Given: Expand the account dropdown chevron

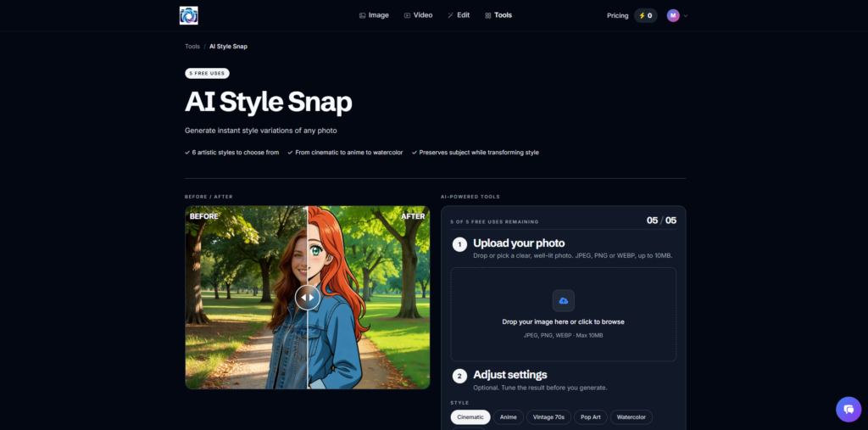Looking at the screenshot, I should (x=686, y=15).
